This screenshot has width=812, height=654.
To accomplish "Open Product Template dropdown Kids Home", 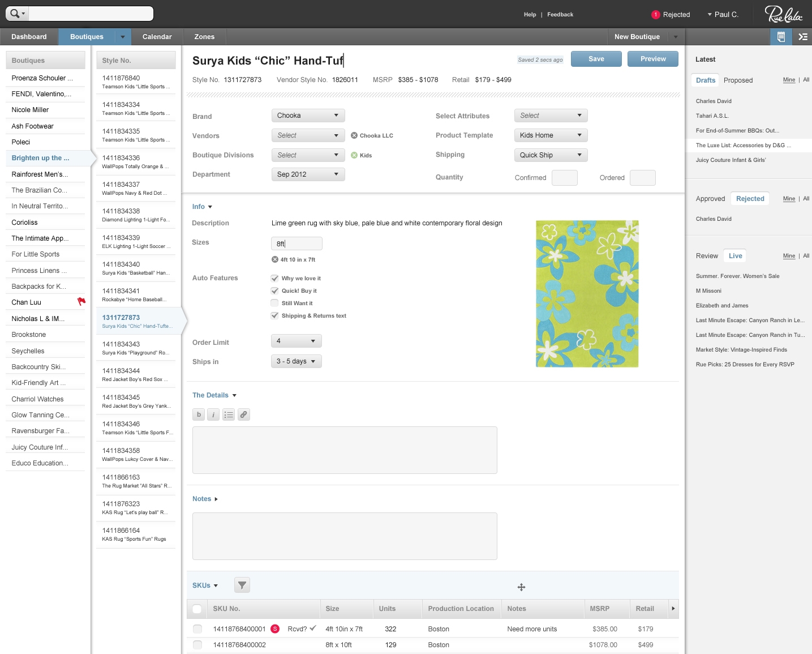I will (x=551, y=135).
